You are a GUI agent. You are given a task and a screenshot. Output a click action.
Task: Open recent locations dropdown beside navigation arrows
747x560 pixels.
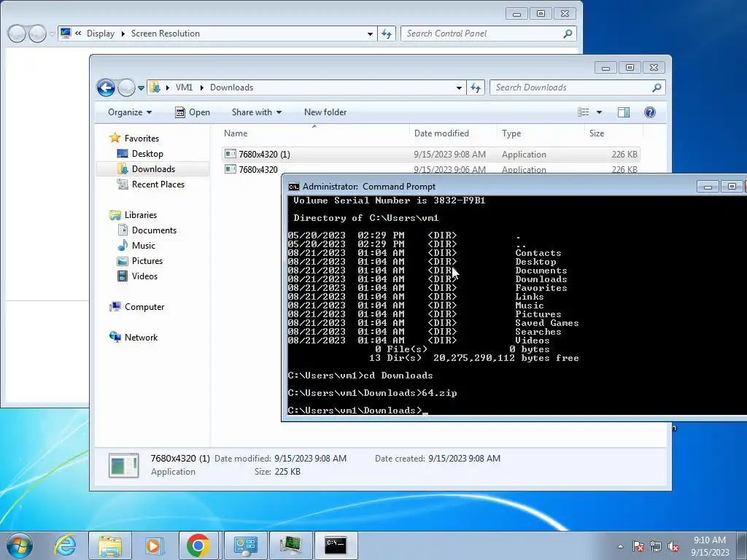141,88
